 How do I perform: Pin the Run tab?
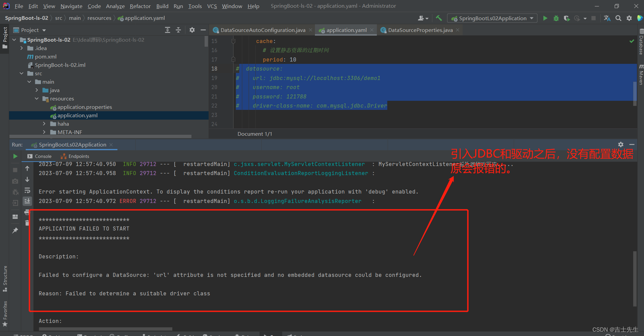15,230
